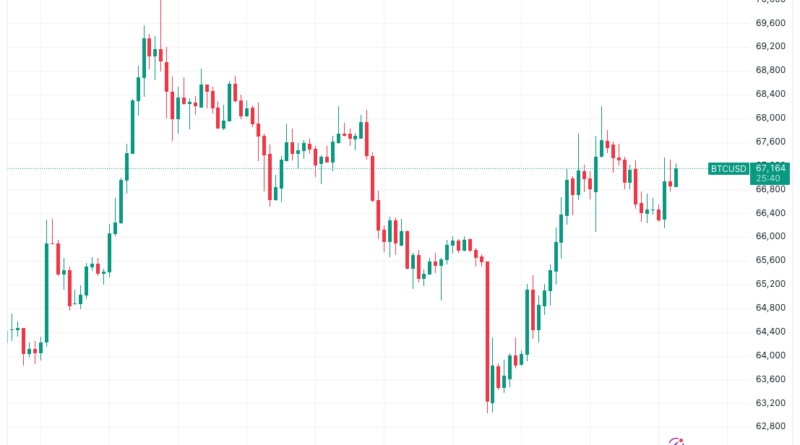Screen dimensions: 800x445
Task: Click the green BTCUSD symbol label
Action: pos(728,168)
